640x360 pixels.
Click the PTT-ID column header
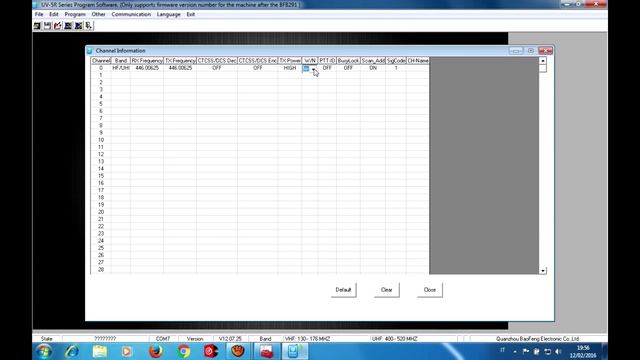[x=327, y=60]
